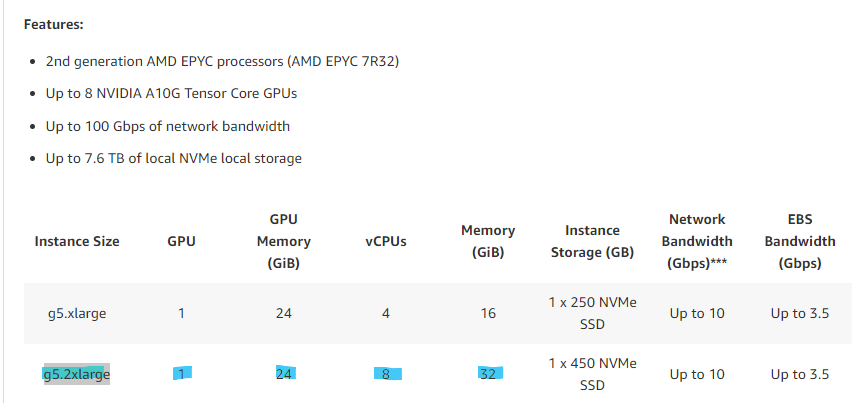853x403 pixels.
Task: Click the highlighted 32 memory value
Action: coord(488,374)
